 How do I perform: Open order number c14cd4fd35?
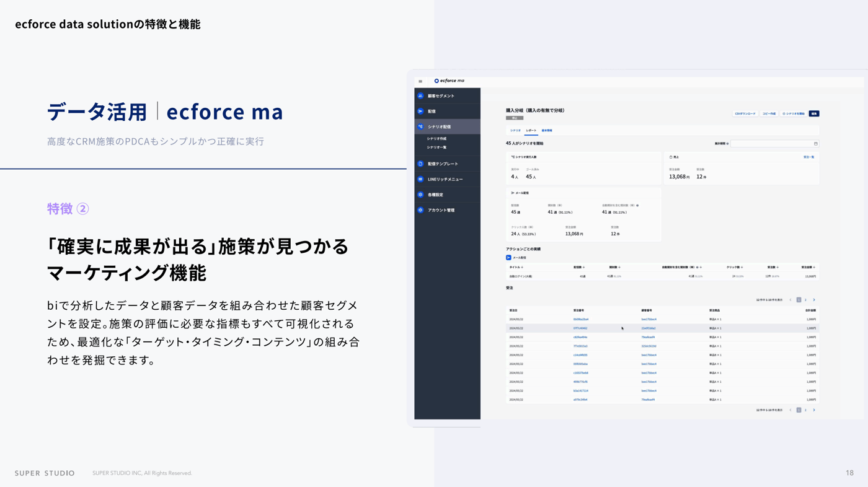[x=580, y=356]
